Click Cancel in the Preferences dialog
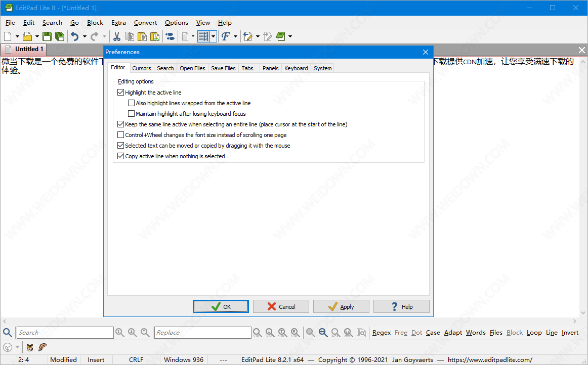Viewport: 588px width, 365px height. [281, 306]
